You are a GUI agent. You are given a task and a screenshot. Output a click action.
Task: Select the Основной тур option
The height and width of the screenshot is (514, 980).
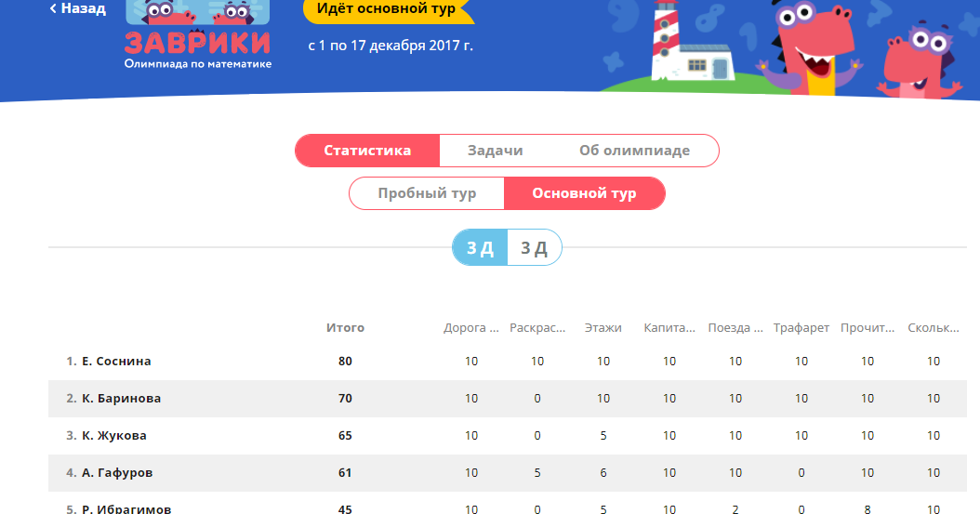pos(584,194)
